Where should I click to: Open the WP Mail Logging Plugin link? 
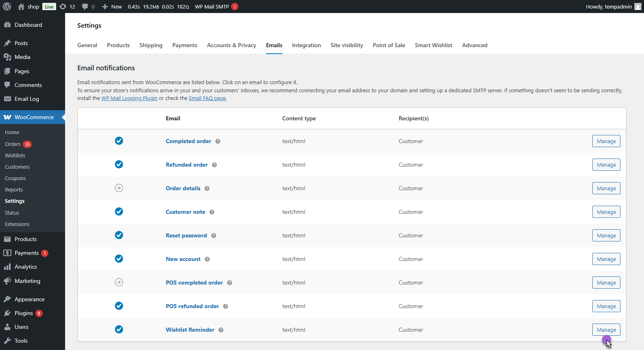129,98
